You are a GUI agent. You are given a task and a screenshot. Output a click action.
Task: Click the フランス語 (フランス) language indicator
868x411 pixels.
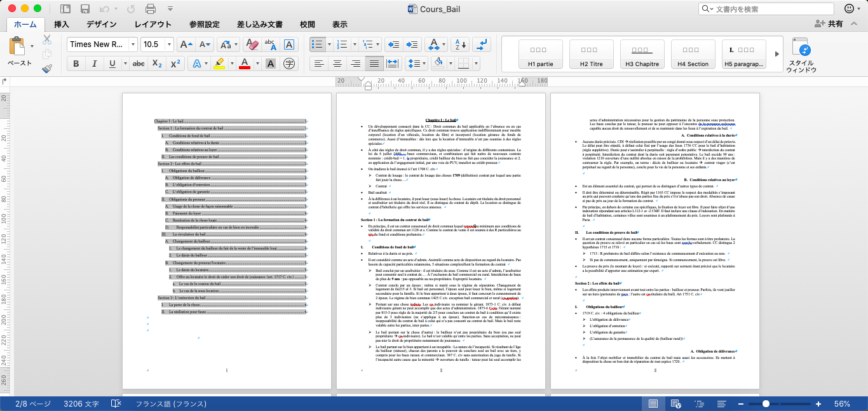tap(171, 404)
